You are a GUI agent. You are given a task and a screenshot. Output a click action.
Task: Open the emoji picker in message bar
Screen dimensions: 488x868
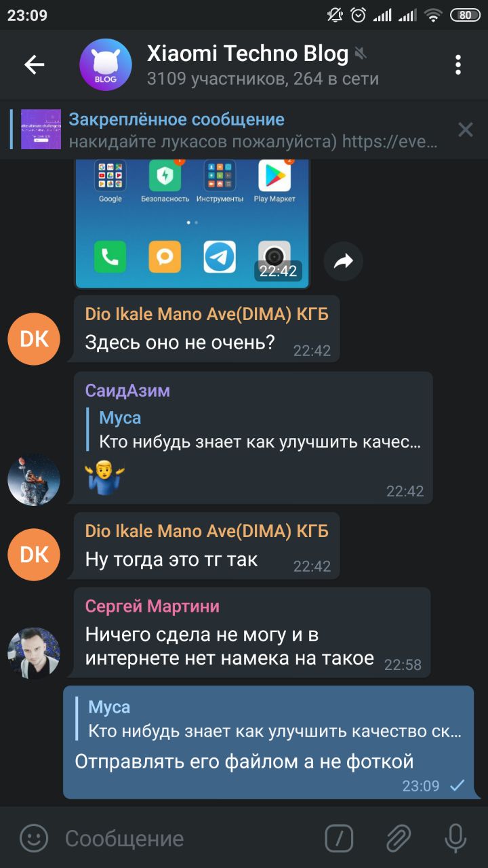tap(34, 838)
